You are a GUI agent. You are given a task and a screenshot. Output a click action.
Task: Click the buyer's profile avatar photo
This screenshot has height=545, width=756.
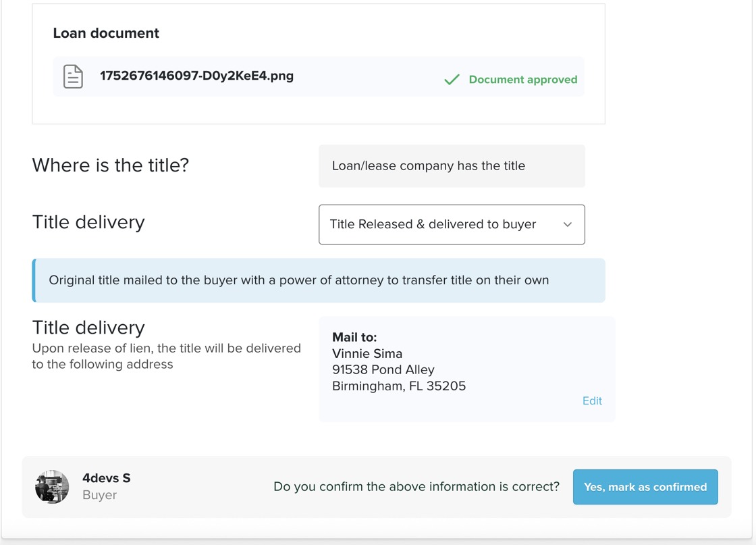(x=52, y=487)
